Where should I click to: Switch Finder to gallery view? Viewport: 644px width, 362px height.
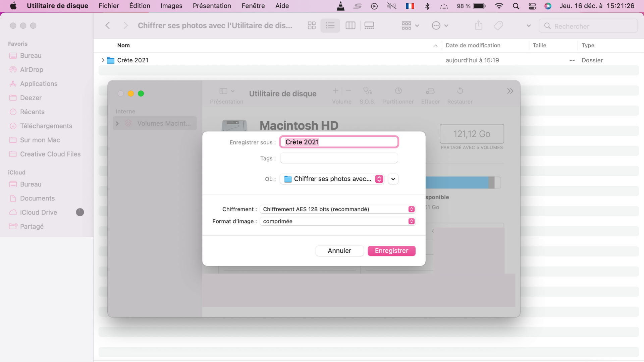369,25
